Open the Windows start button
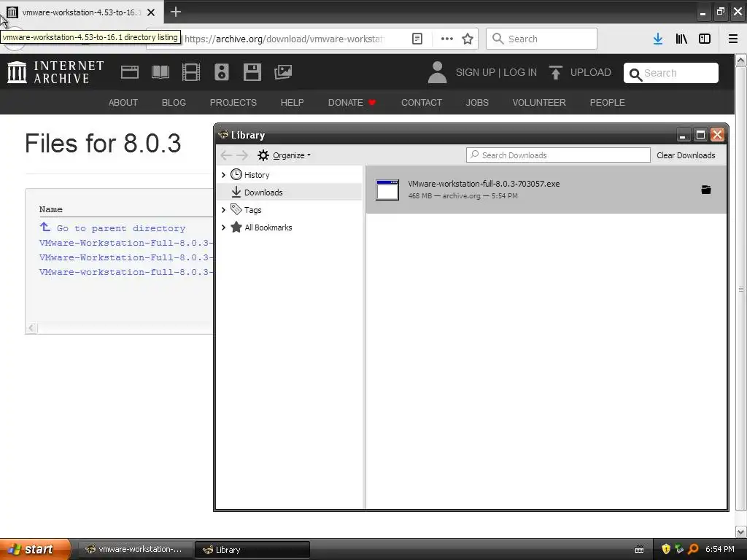 35,549
